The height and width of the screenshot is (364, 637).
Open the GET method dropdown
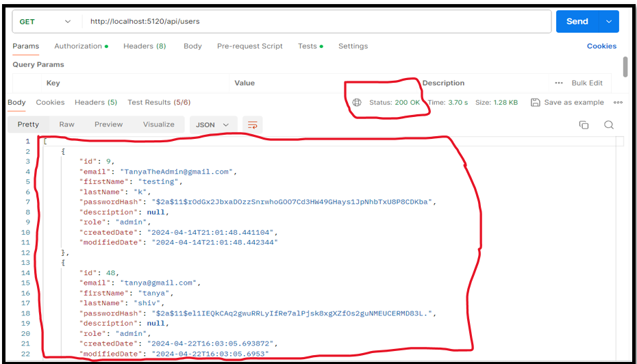(45, 21)
